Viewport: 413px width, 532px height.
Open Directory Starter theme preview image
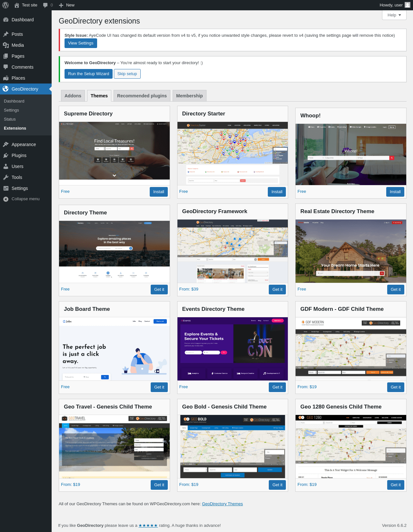click(x=233, y=153)
